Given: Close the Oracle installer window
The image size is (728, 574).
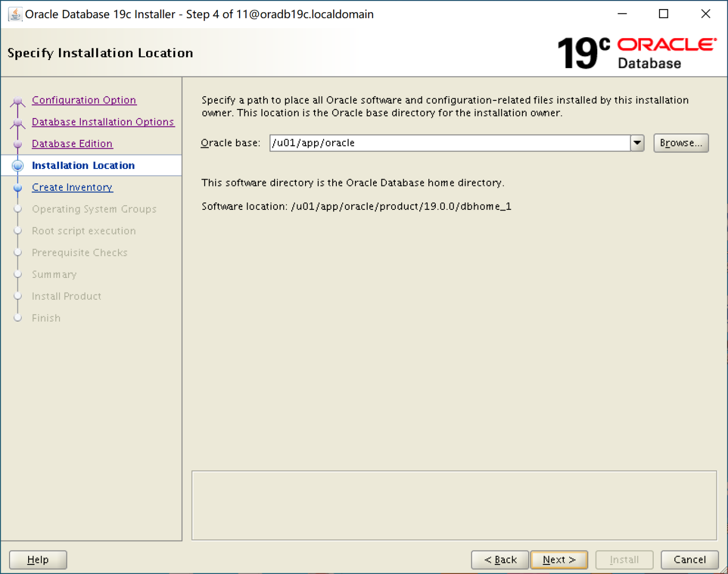Looking at the screenshot, I should click(706, 14).
